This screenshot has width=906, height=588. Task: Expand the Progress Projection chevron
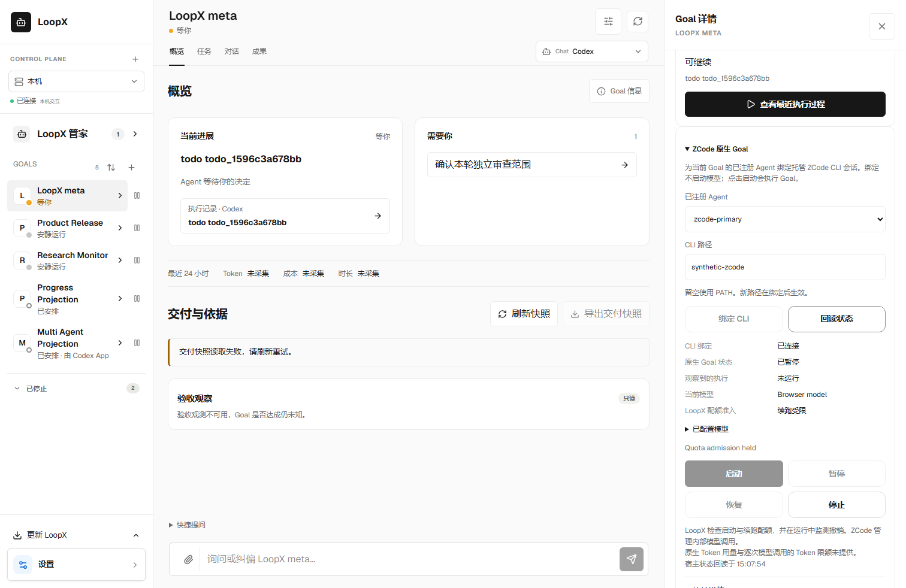[120, 299]
